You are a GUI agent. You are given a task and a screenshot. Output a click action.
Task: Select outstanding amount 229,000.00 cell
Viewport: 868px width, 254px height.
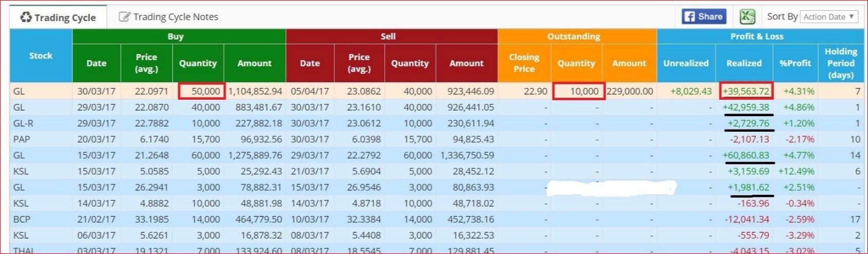630,91
